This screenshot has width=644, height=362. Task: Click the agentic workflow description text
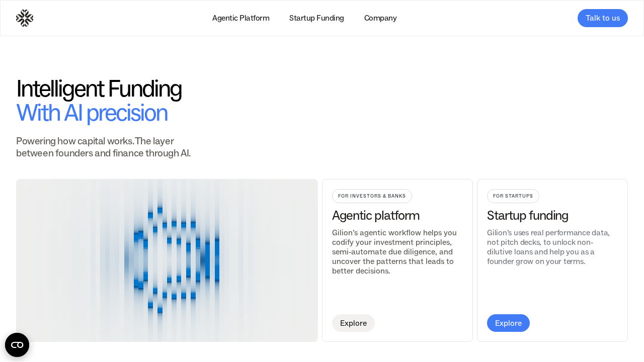click(x=394, y=252)
